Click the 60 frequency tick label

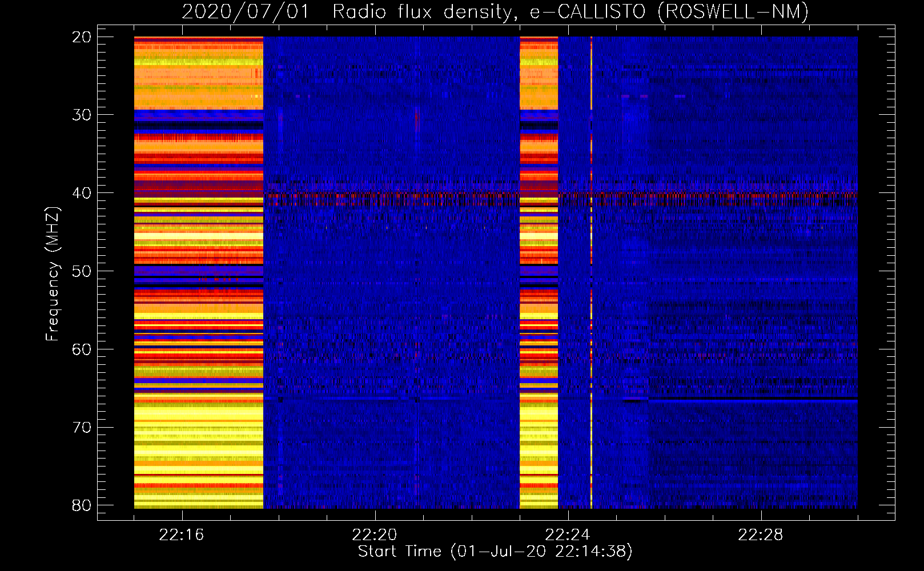coord(82,349)
